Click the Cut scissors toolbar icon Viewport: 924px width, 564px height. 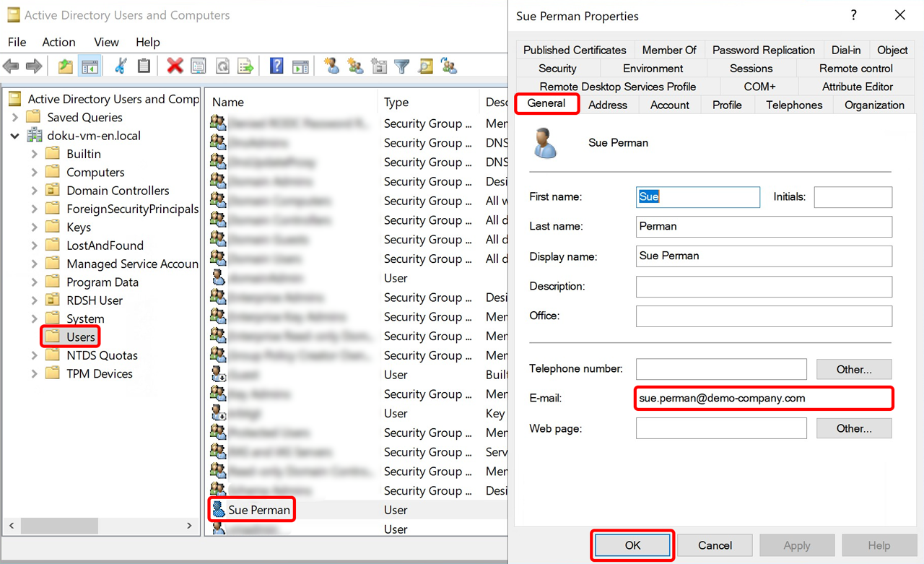click(x=121, y=66)
